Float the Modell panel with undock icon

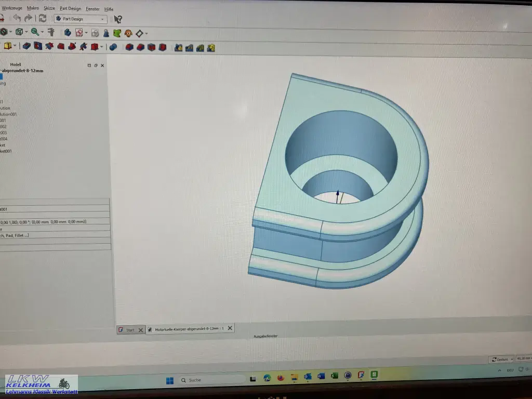(96, 65)
